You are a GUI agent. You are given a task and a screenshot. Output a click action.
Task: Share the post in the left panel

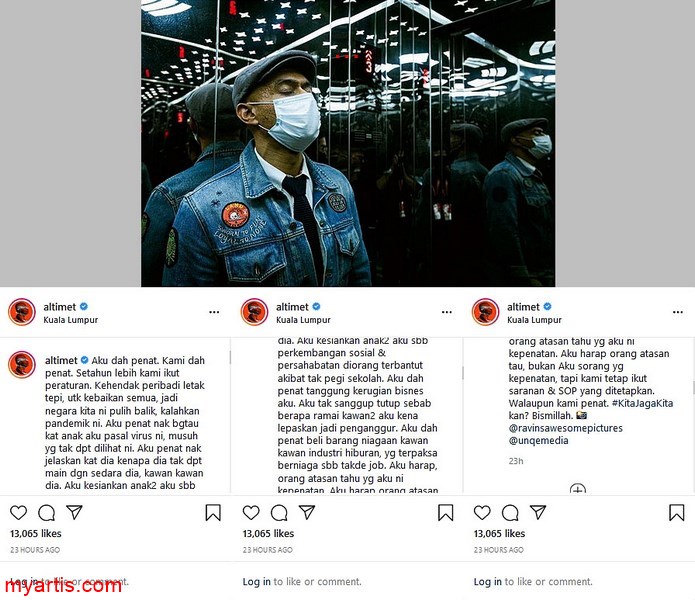(x=74, y=512)
